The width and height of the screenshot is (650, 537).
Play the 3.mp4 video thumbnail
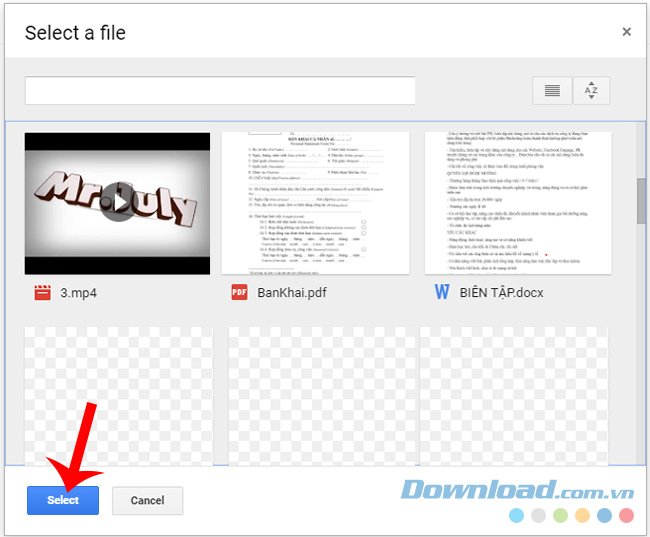117,203
